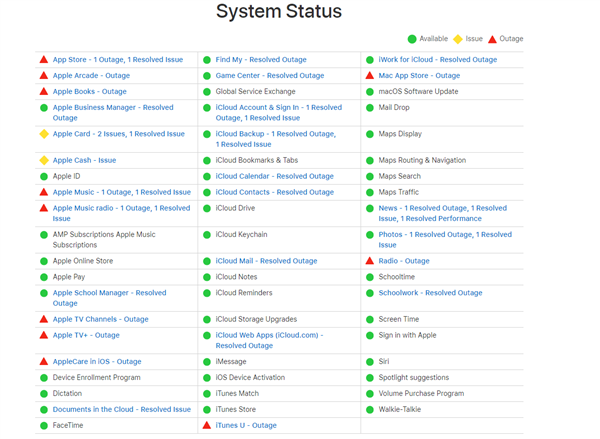View Apple Card issues link
This screenshot has height=439, width=600.
pyautogui.click(x=119, y=134)
